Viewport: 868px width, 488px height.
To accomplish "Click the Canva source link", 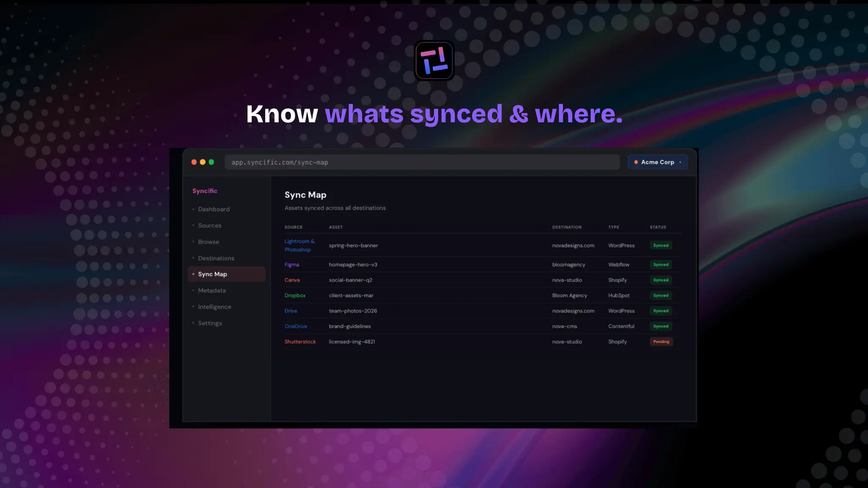I will pyautogui.click(x=292, y=280).
